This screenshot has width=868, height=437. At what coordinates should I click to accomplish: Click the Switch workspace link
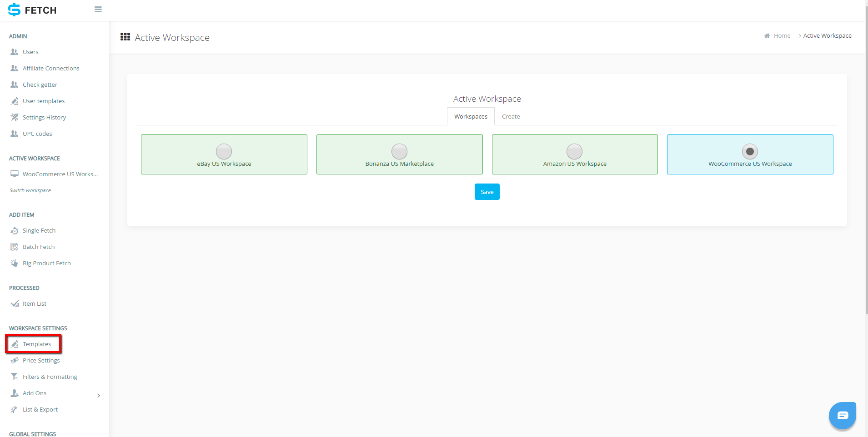(x=30, y=190)
